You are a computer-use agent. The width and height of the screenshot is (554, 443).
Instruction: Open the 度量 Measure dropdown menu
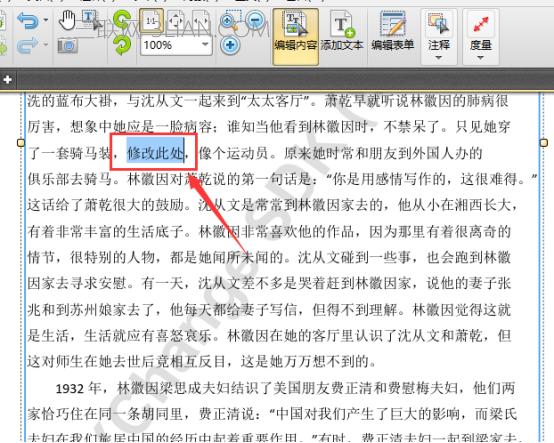tap(481, 37)
